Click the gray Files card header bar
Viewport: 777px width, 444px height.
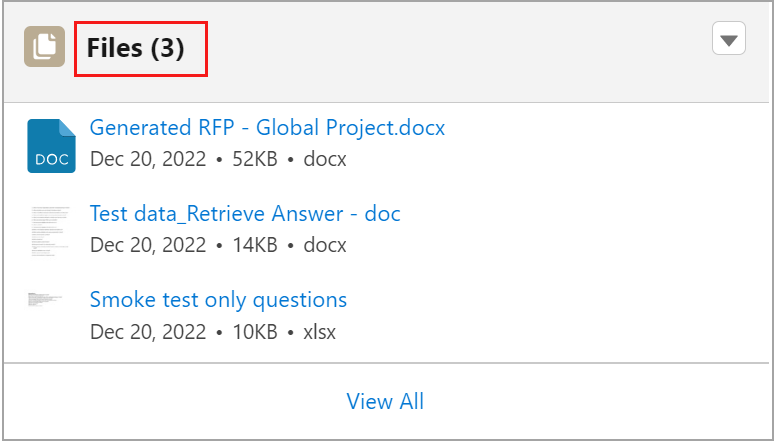tap(387, 52)
